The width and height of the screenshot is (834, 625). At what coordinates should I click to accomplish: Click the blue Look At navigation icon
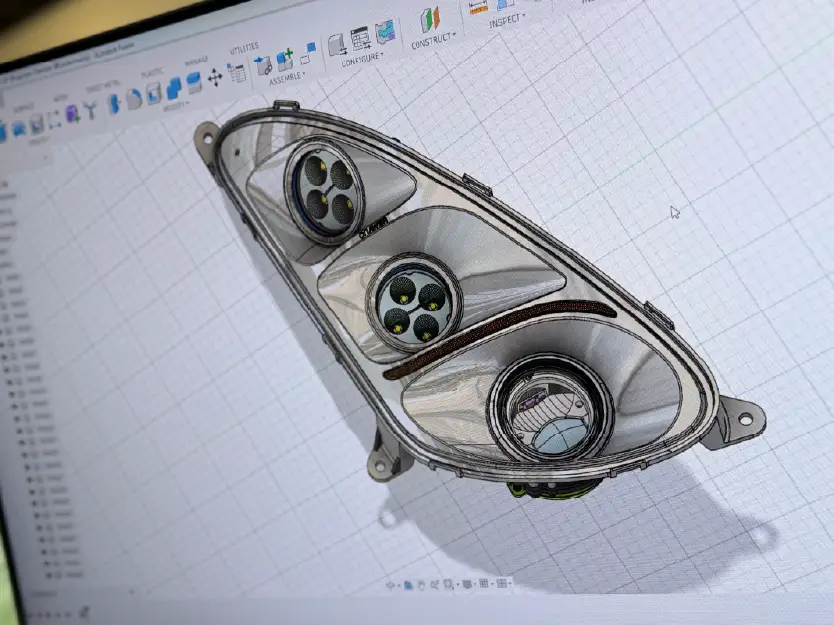(408, 585)
